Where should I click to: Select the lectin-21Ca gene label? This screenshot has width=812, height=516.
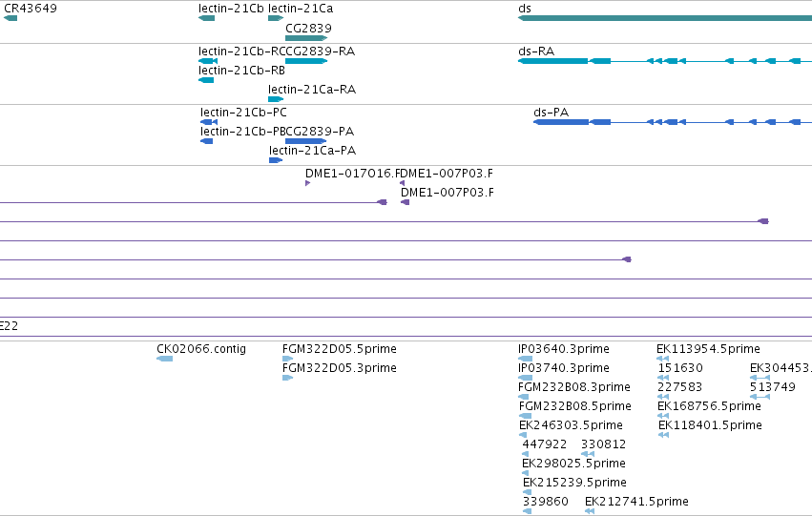301,9
